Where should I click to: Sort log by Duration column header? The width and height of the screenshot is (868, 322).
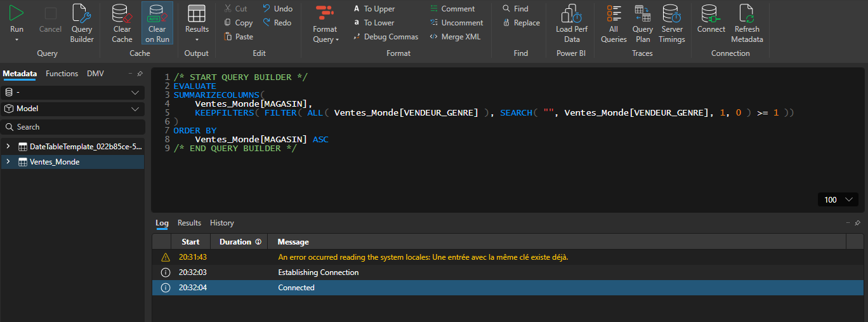click(239, 242)
